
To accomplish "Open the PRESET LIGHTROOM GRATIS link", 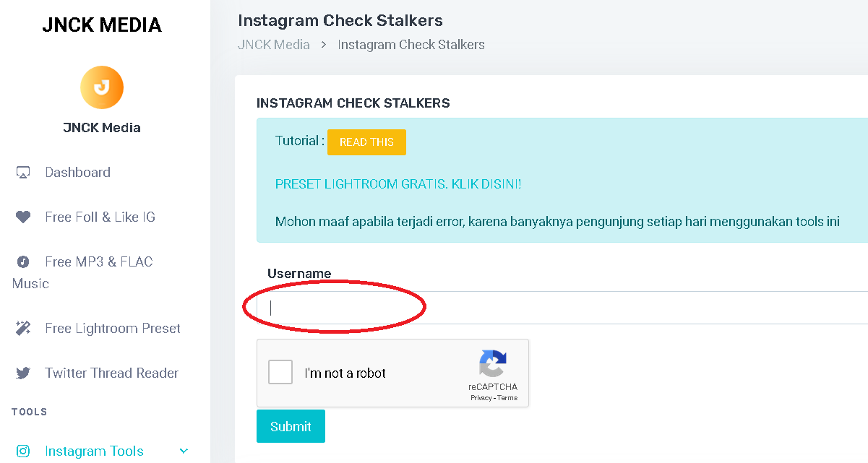I will point(398,184).
